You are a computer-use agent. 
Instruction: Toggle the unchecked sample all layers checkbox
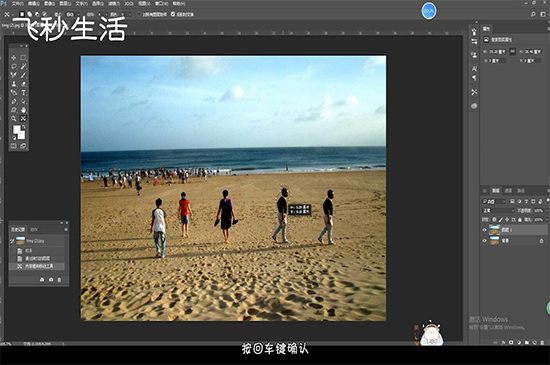click(139, 14)
